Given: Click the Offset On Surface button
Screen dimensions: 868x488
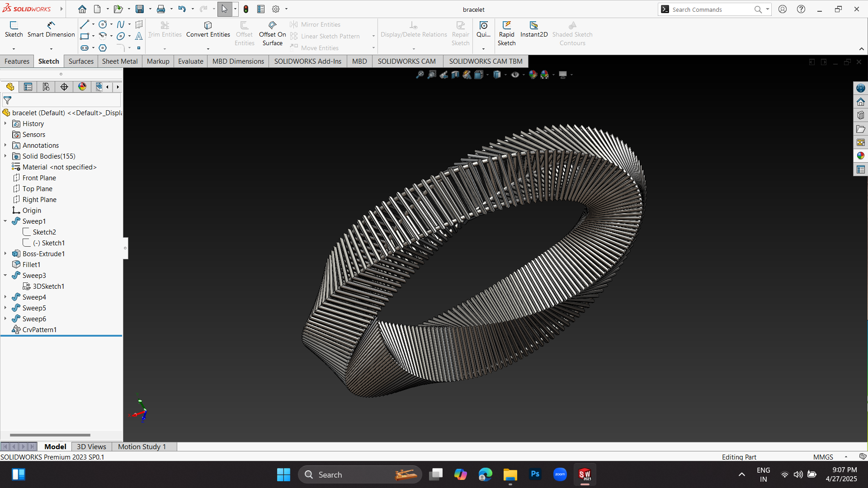Looking at the screenshot, I should 272,33.
